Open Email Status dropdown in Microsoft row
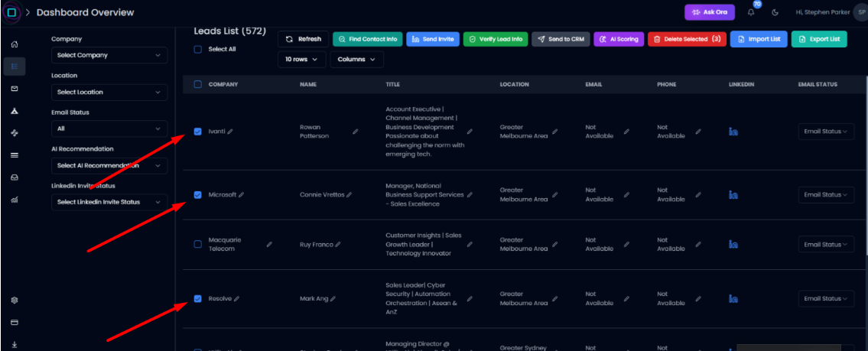This screenshot has width=868, height=351. 826,195
